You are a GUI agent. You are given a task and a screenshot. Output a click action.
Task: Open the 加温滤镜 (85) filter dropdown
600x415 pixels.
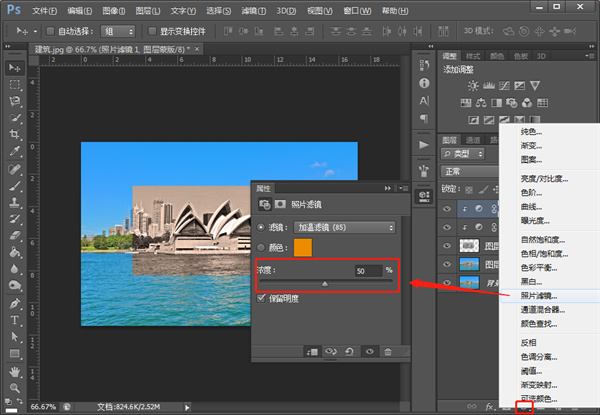343,227
